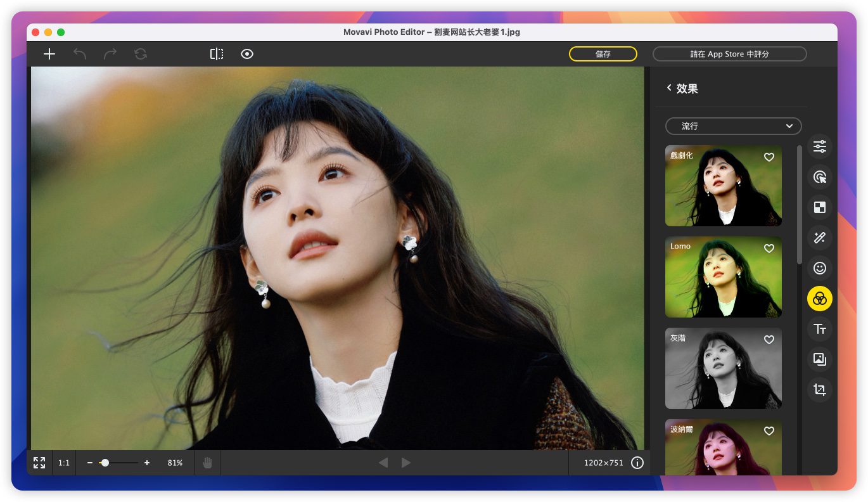Click the plus icon to add image
Viewport: 868px width, 502px height.
49,54
